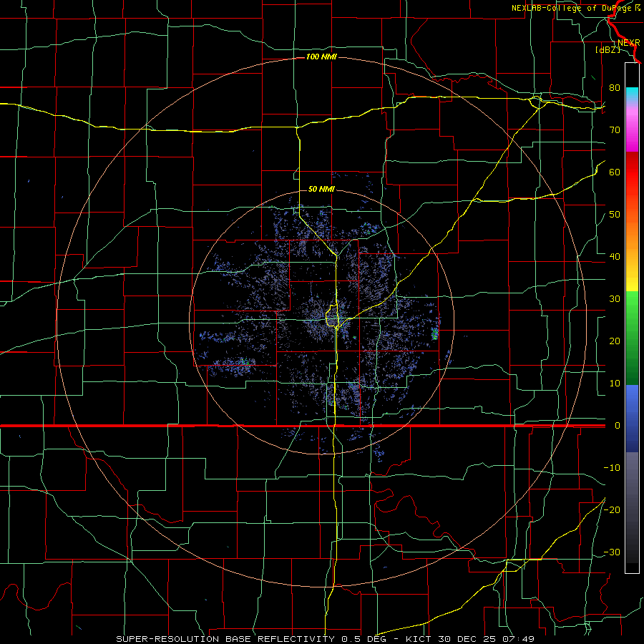Click the 30 value on dBZ scale
The height and width of the screenshot is (644, 644).
coord(615,299)
